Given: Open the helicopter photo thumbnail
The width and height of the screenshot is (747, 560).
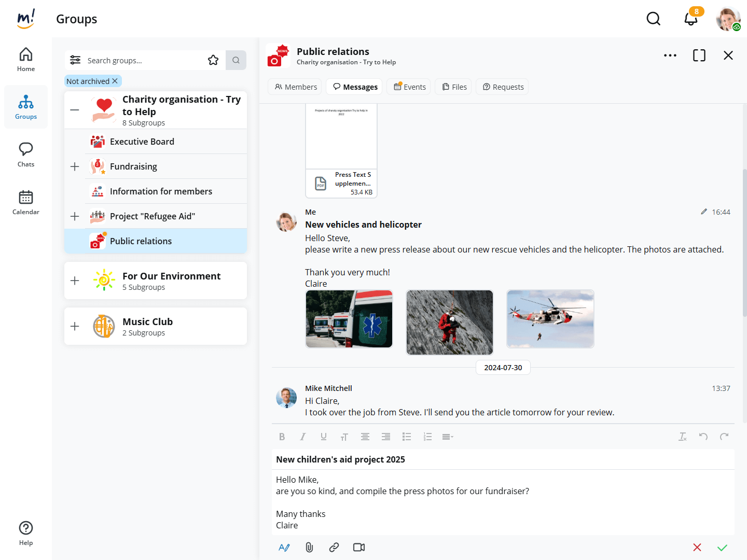Looking at the screenshot, I should pos(550,319).
